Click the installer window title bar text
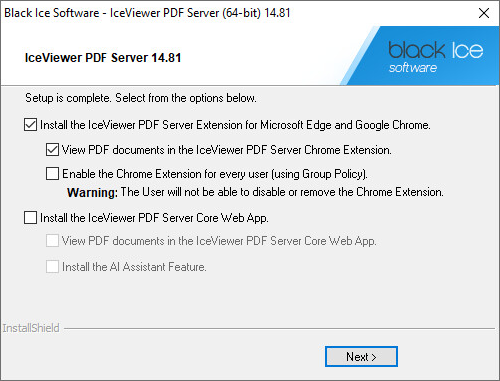Screen dimensions: 500x381 tap(147, 13)
